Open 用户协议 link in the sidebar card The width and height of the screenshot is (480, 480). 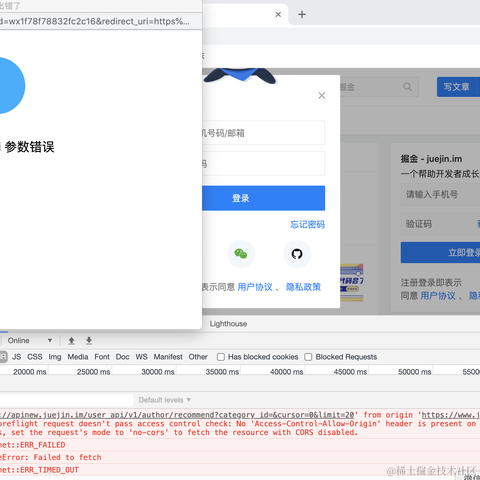pos(438,296)
